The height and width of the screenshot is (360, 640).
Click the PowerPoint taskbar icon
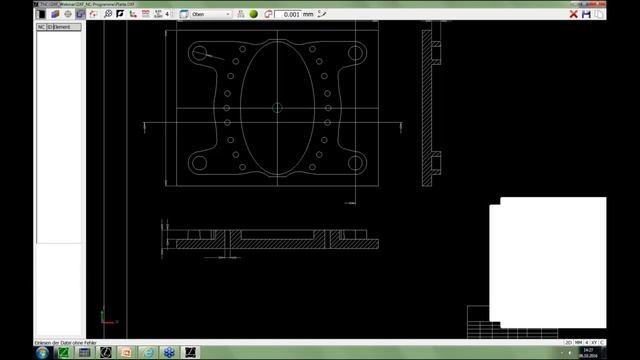tap(127, 353)
